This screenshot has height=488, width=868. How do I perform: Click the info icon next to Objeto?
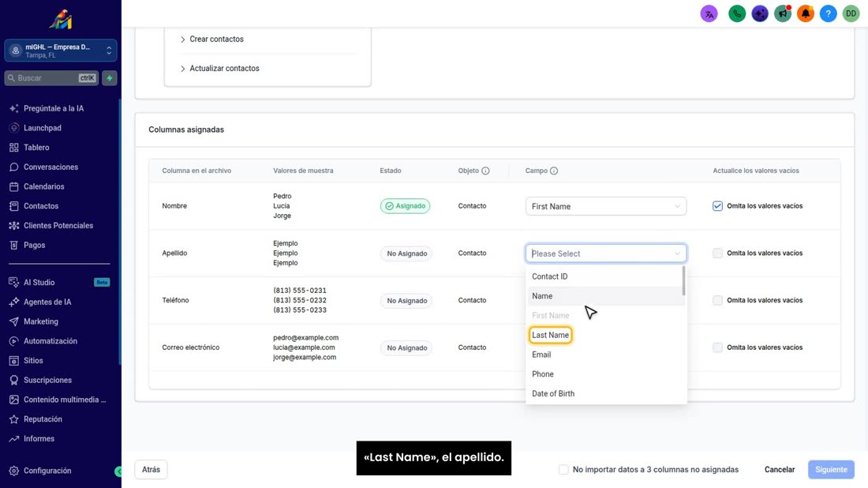(x=485, y=171)
